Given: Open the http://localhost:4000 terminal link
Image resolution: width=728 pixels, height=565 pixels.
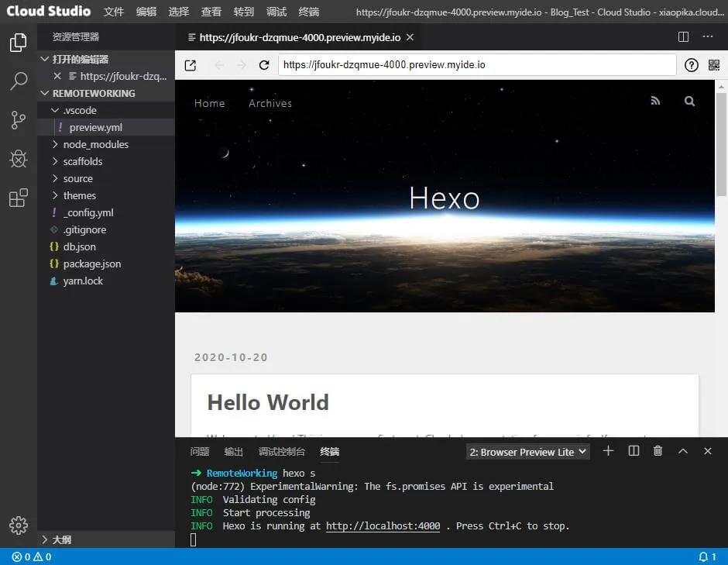Looking at the screenshot, I should [x=383, y=526].
